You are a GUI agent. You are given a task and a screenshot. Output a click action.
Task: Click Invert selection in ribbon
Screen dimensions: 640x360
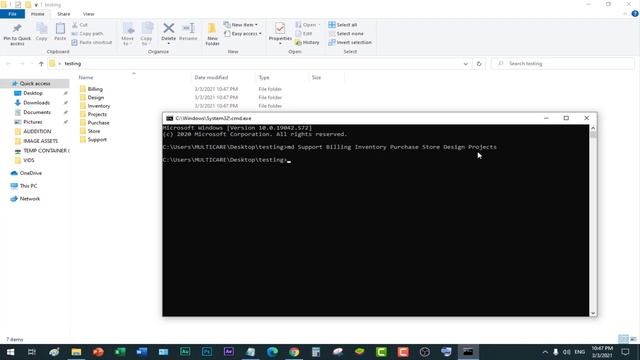point(350,42)
